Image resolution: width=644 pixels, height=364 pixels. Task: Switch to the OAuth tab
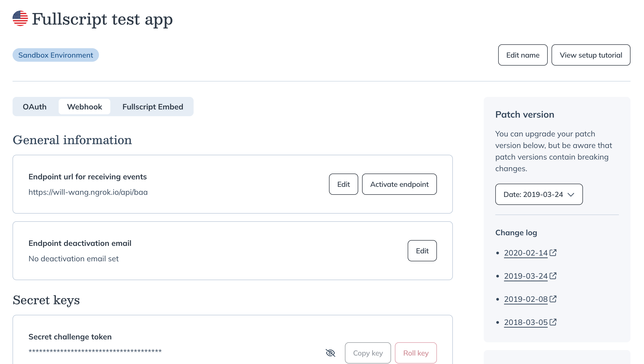[x=35, y=107]
